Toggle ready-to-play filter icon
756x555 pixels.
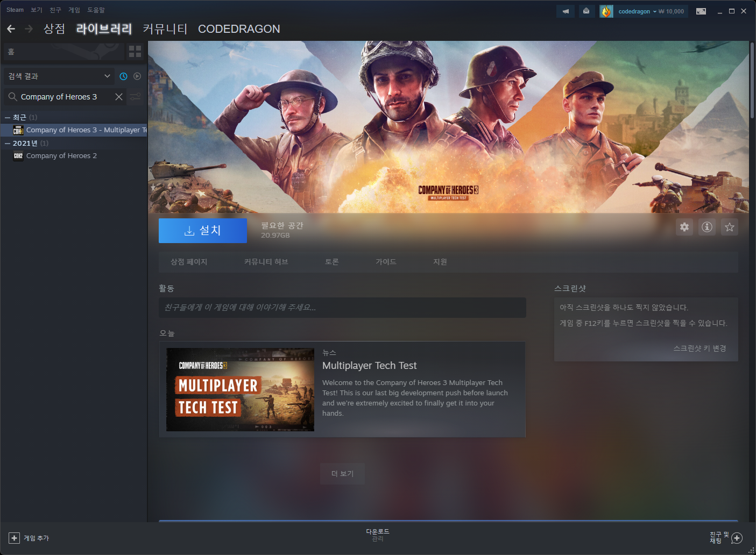pos(137,76)
